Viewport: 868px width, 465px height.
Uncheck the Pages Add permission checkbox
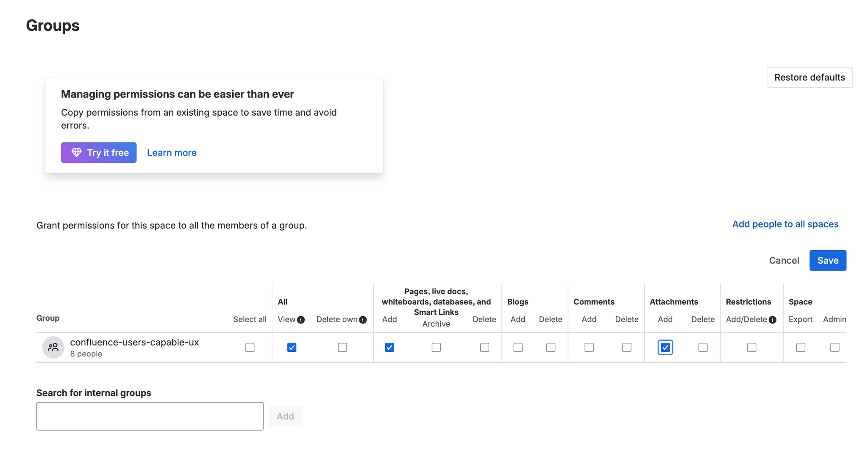(389, 348)
